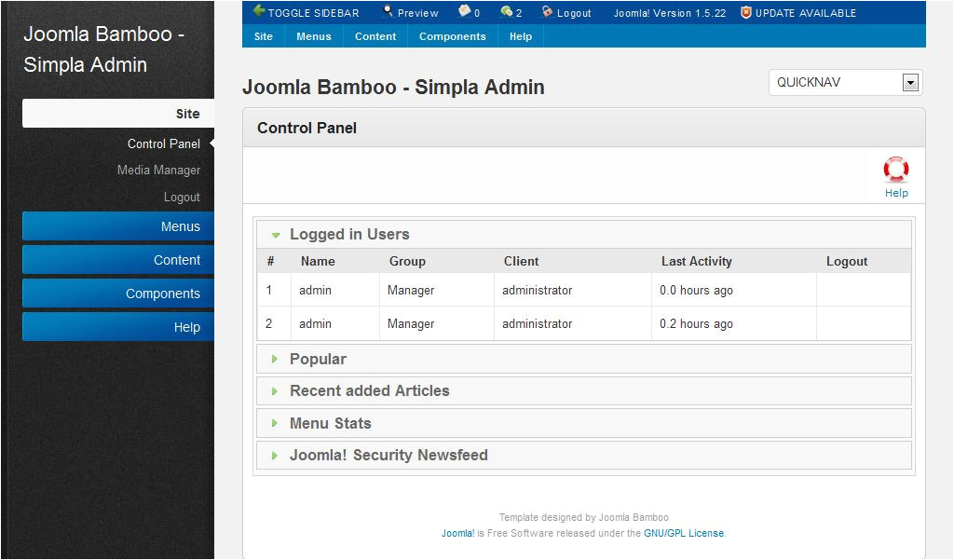
Task: Click the 0.0 hours ago cell
Action: (696, 291)
